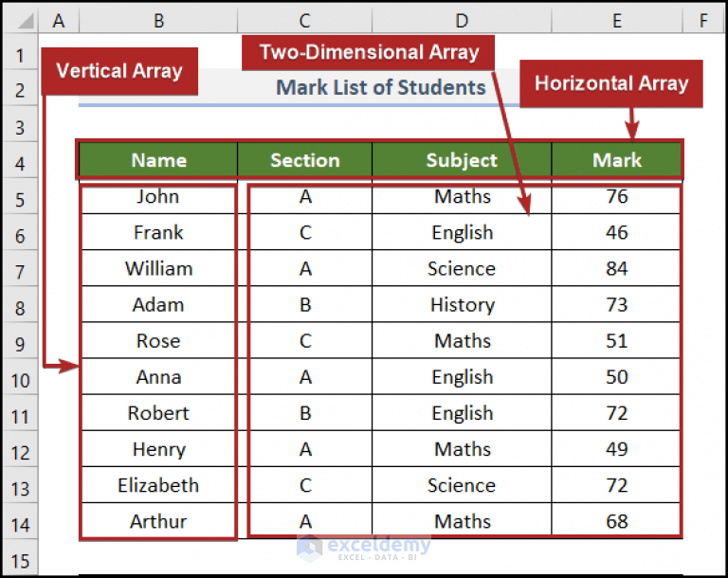Click the Mark header cell
The height and width of the screenshot is (578, 728).
pyautogui.click(x=616, y=160)
